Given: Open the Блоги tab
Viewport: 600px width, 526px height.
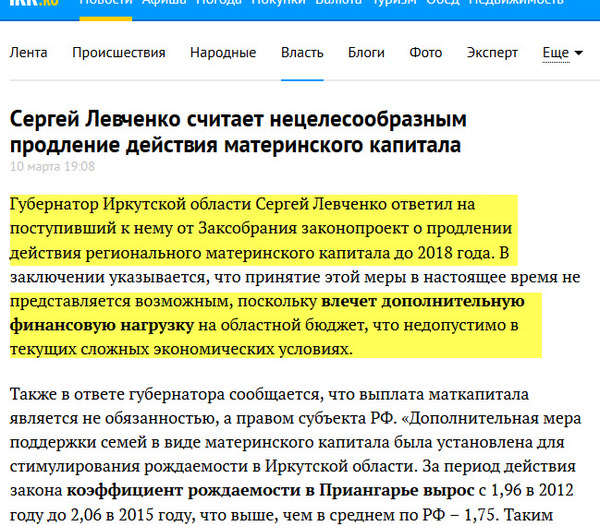Looking at the screenshot, I should point(366,53).
